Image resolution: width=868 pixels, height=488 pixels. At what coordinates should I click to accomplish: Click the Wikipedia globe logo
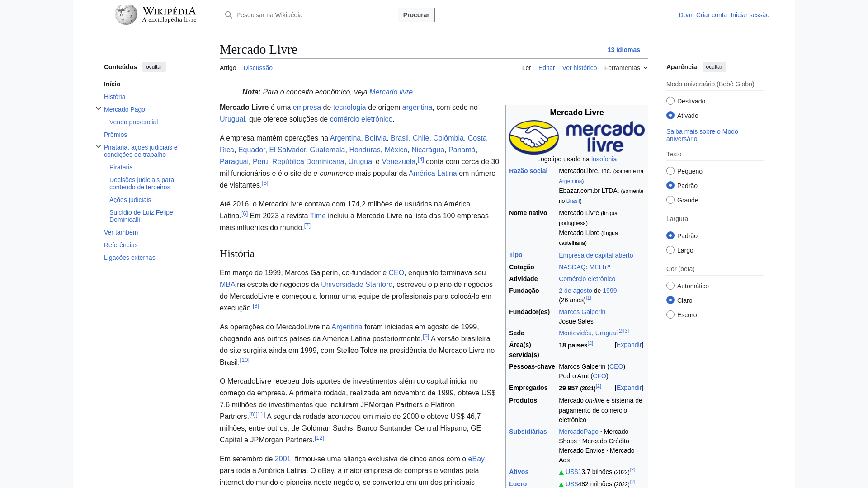(x=126, y=15)
